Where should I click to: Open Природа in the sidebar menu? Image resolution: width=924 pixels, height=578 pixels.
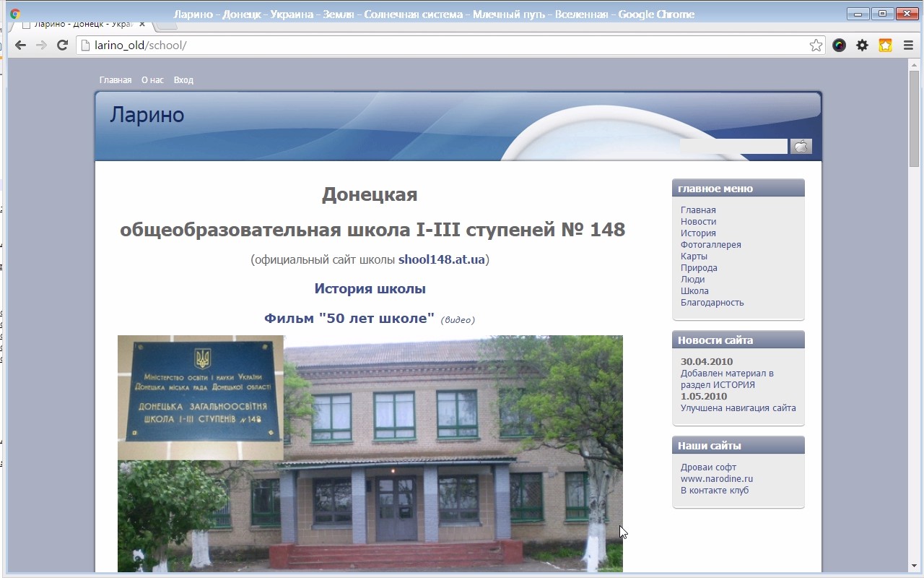pyautogui.click(x=699, y=268)
